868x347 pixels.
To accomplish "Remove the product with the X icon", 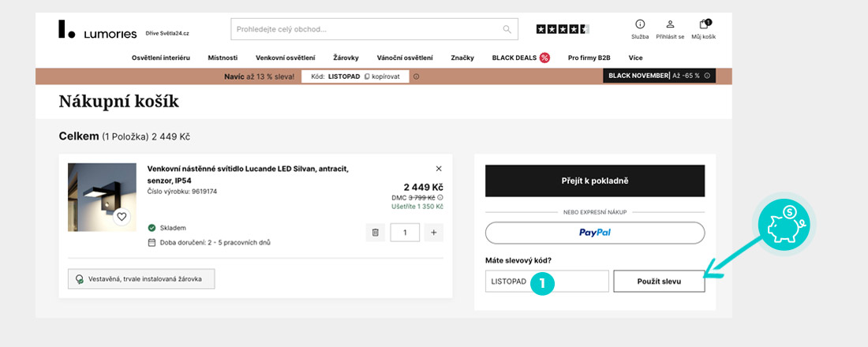I will pos(439,169).
